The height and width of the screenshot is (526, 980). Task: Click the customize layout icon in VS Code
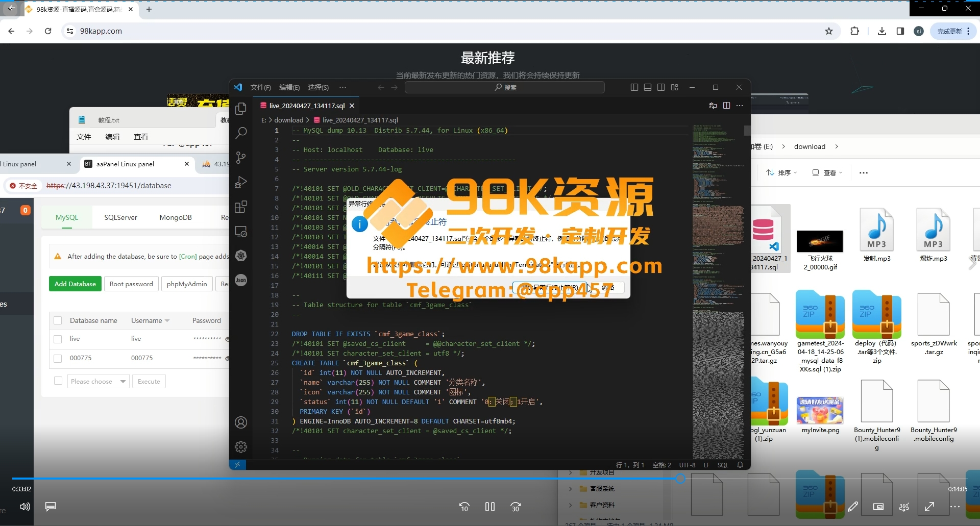click(675, 87)
